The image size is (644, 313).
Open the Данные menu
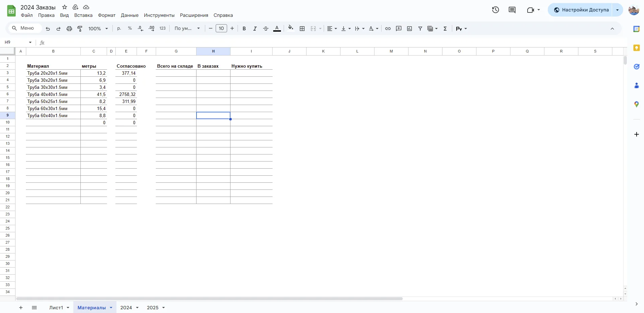pyautogui.click(x=130, y=15)
